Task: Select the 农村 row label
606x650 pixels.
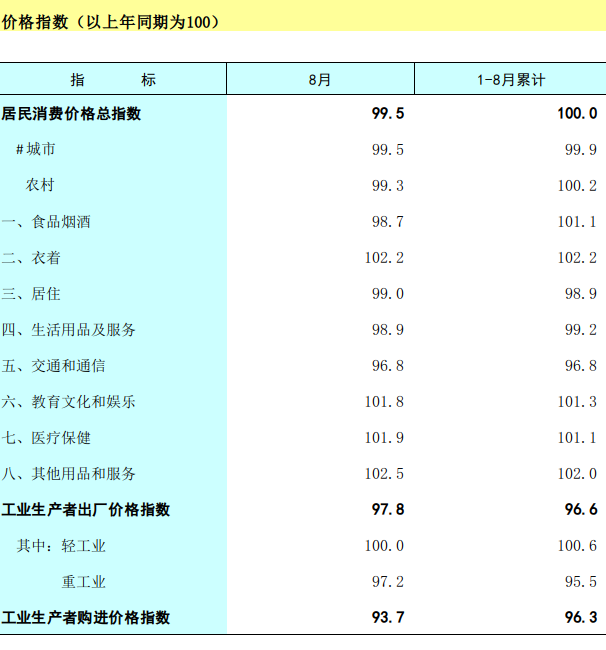Action: pos(40,186)
